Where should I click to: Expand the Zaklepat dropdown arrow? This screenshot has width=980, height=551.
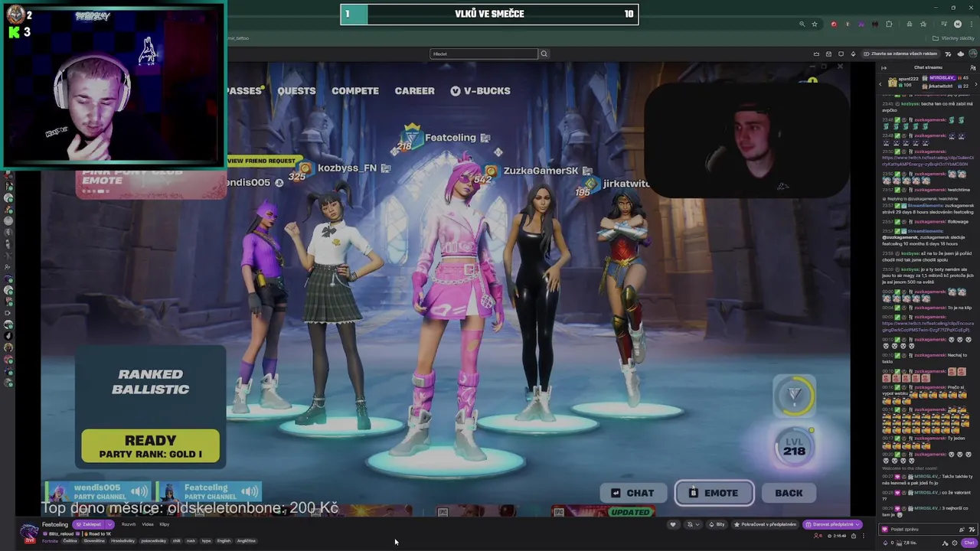(109, 524)
